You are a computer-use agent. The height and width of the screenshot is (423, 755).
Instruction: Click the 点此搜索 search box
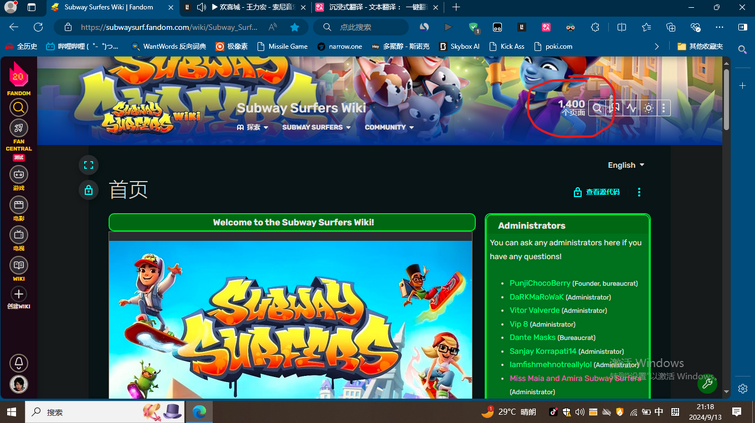pyautogui.click(x=361, y=27)
